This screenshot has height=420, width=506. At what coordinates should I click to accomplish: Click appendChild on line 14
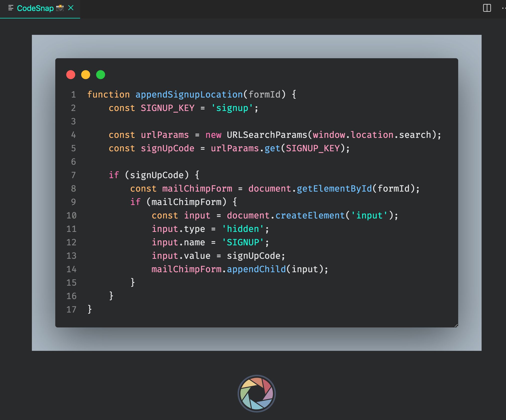[256, 269]
